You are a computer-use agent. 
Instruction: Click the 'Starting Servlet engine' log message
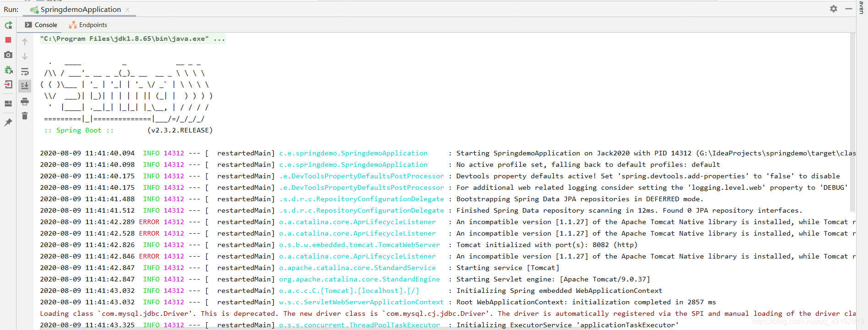point(553,279)
